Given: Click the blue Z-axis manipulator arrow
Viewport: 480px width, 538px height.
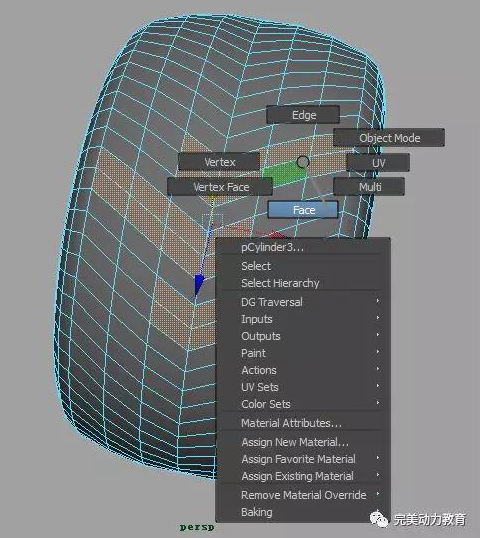Looking at the screenshot, I should 199,284.
